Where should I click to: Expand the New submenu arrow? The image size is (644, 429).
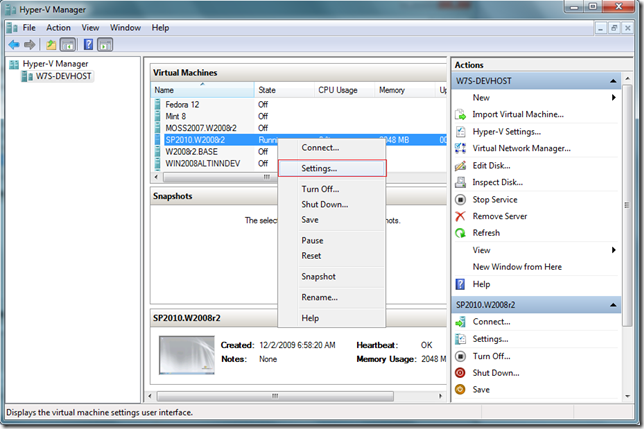[x=614, y=98]
